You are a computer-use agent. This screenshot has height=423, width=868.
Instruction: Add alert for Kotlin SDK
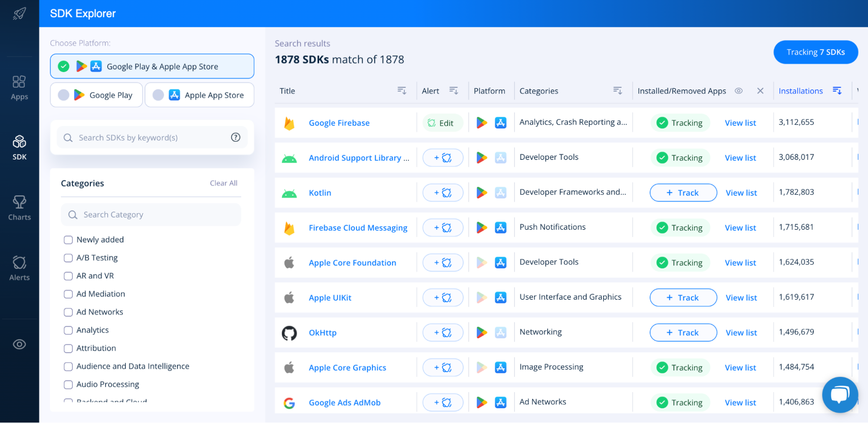443,192
